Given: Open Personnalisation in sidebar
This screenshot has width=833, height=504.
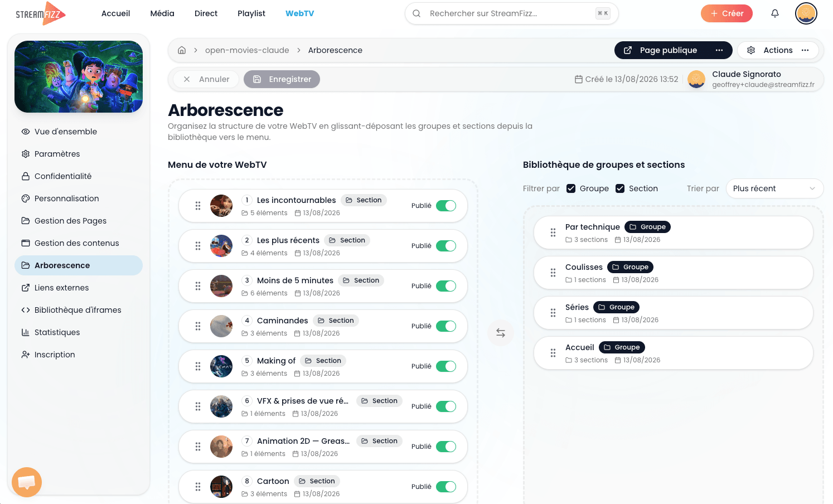Looking at the screenshot, I should tap(79, 198).
